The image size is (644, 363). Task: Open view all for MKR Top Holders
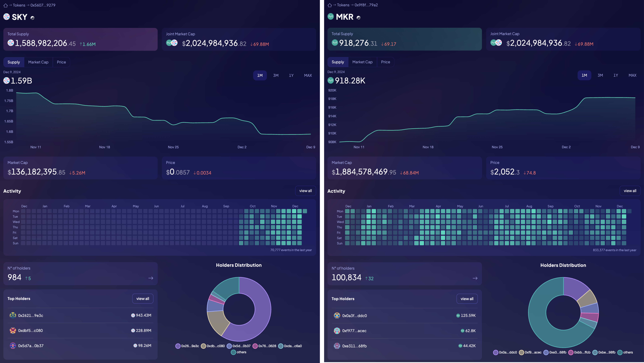pos(467,299)
